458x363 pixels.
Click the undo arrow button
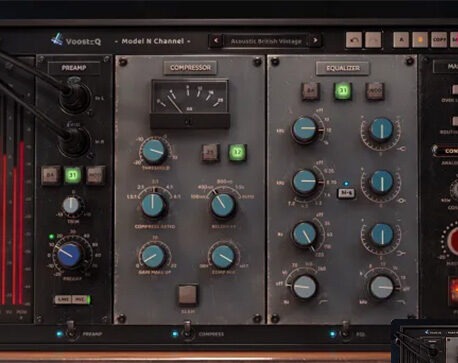354,40
